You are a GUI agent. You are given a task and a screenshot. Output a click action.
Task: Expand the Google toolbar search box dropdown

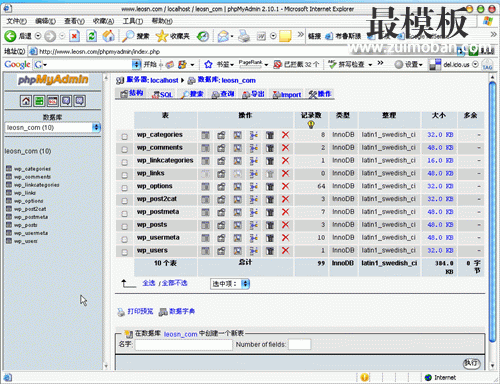(136, 64)
